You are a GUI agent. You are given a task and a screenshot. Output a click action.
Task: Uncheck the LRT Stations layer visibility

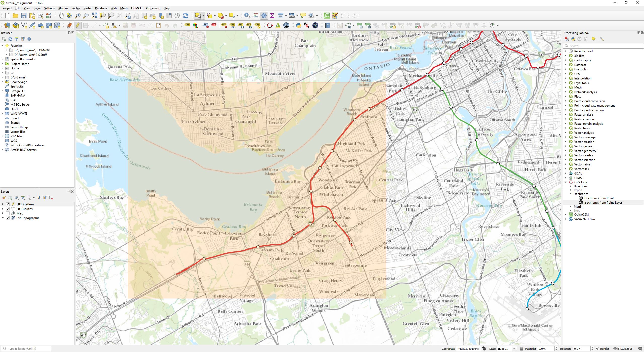[8, 204]
